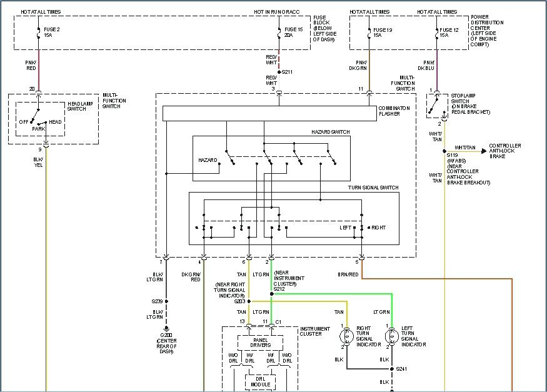Click the right turn signal indicator lamp symbol
The image size is (547, 392).
pos(346,336)
